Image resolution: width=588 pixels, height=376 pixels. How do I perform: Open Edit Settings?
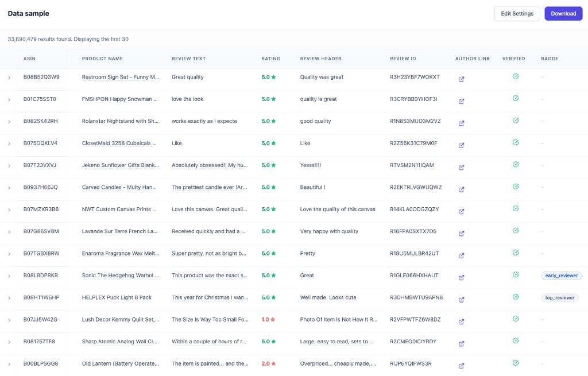[x=517, y=13]
